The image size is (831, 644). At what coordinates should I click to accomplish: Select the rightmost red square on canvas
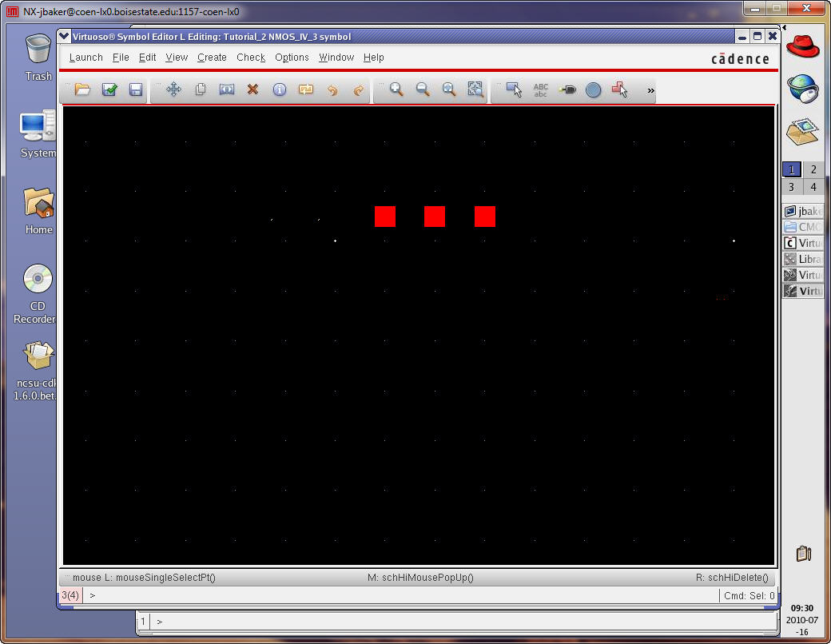pyautogui.click(x=485, y=217)
